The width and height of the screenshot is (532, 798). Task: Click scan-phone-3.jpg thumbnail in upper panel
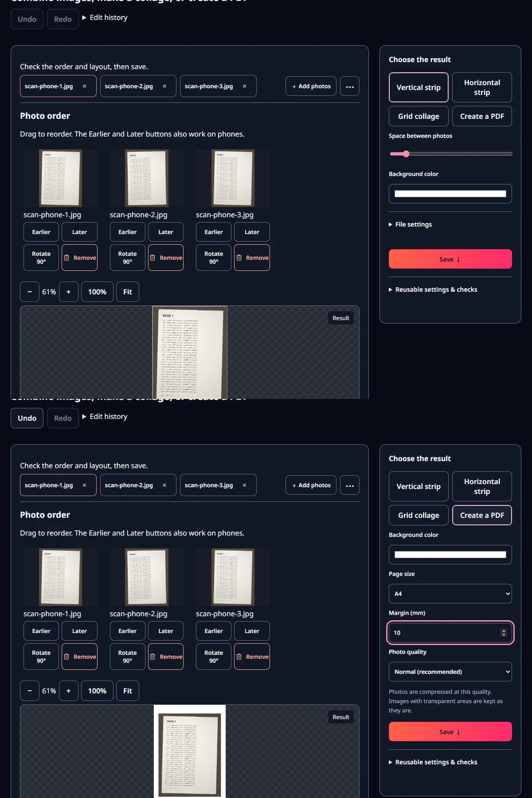pos(233,178)
